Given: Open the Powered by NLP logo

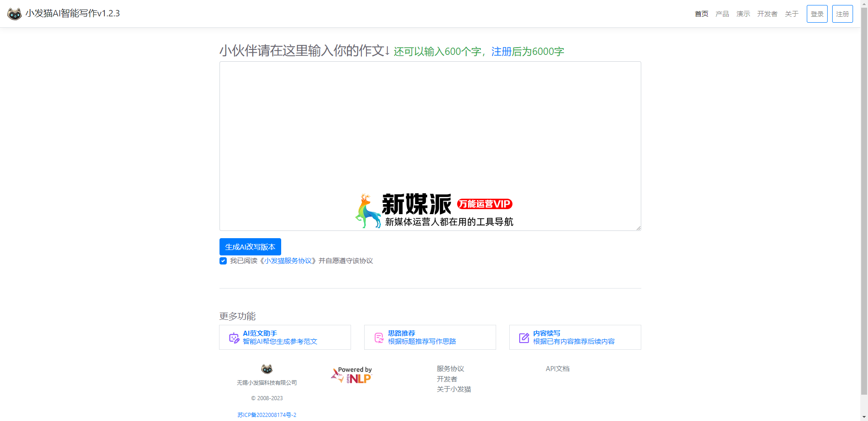Looking at the screenshot, I should (352, 375).
